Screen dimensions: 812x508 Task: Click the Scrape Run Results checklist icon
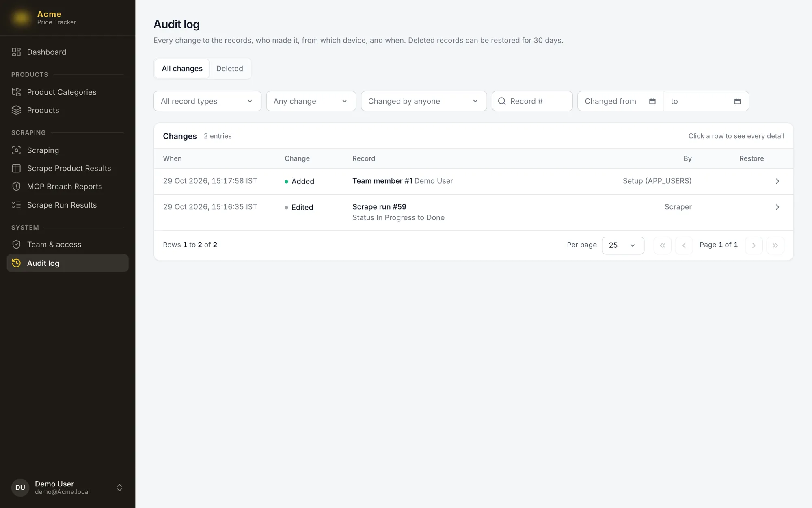(x=16, y=205)
